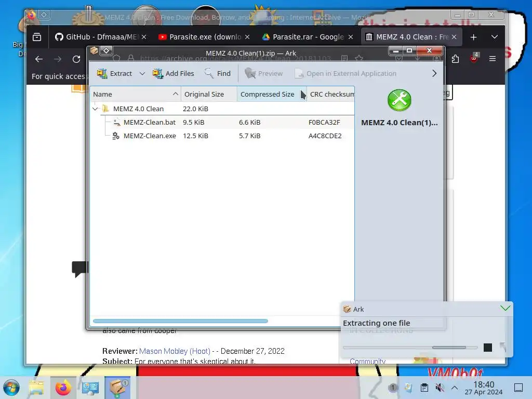Click CRC value A4C8CDE2
This screenshot has height=399, width=532.
[x=325, y=136]
